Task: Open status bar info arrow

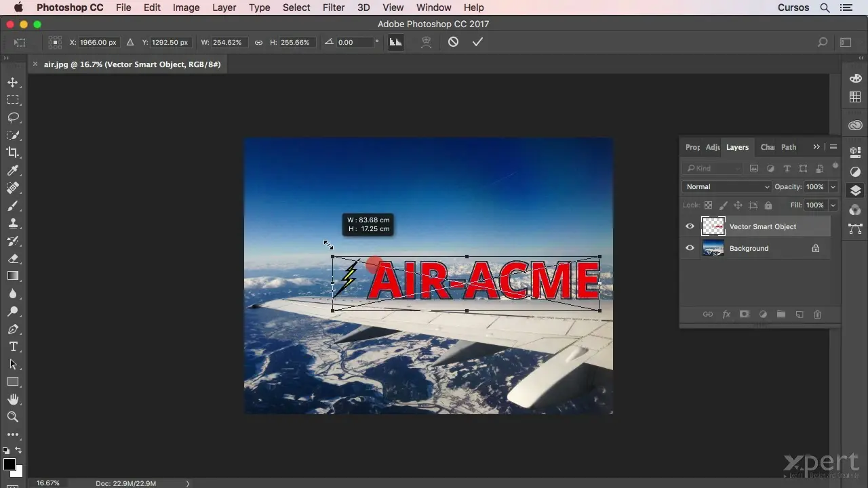Action: pos(188,483)
